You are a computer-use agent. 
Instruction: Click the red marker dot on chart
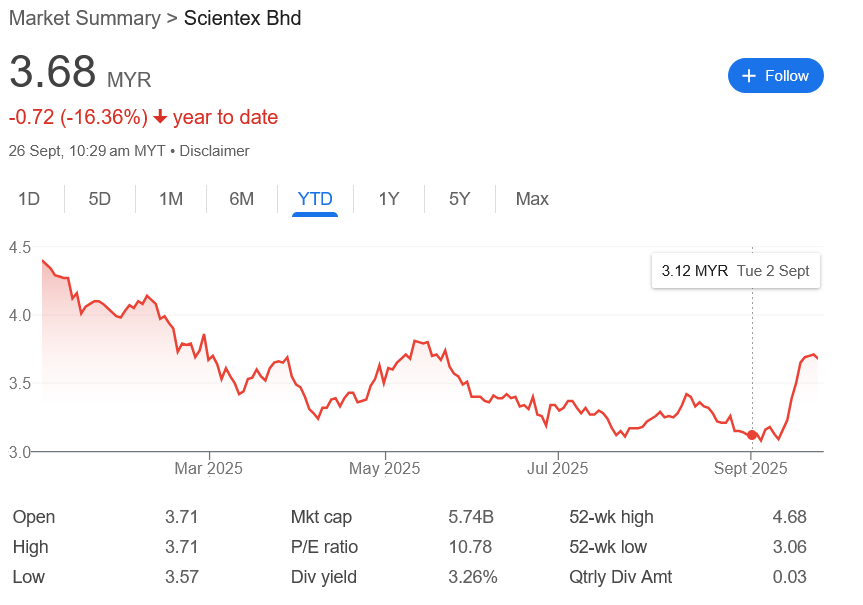[x=752, y=434]
